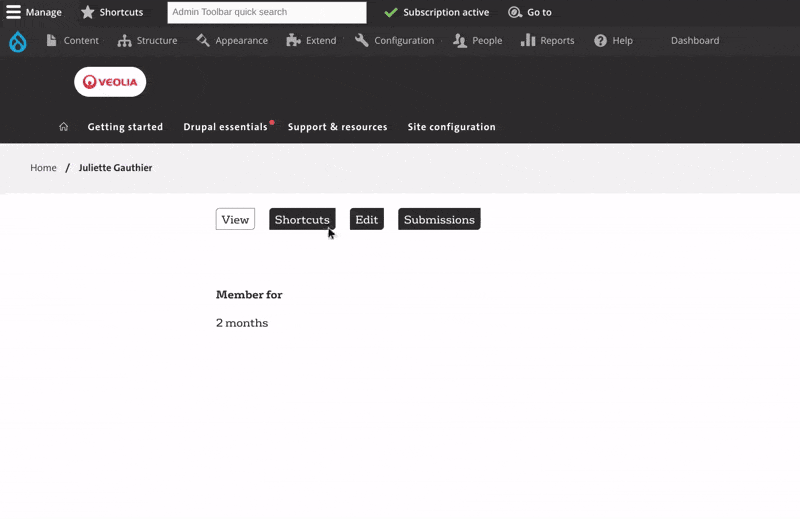The width and height of the screenshot is (800, 519).
Task: Switch to the Shortcuts tab
Action: 302,219
